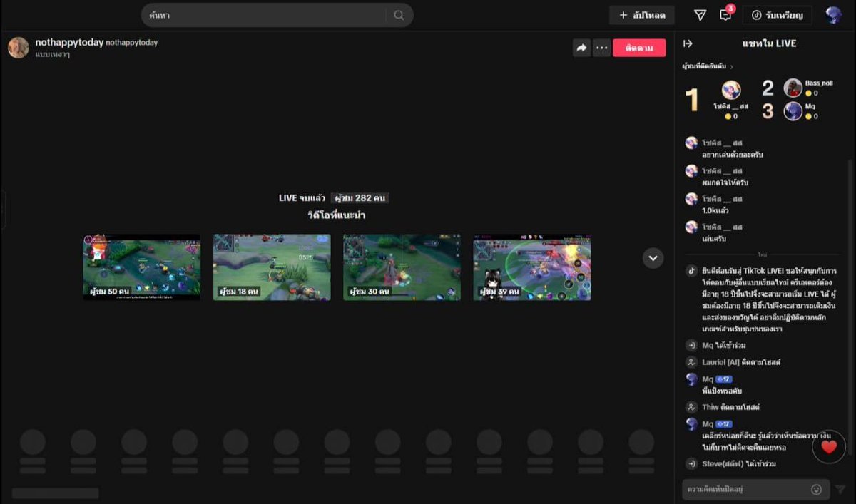This screenshot has height=504, width=856.
Task: Click the อัปโหลด upload button
Action: click(x=642, y=15)
